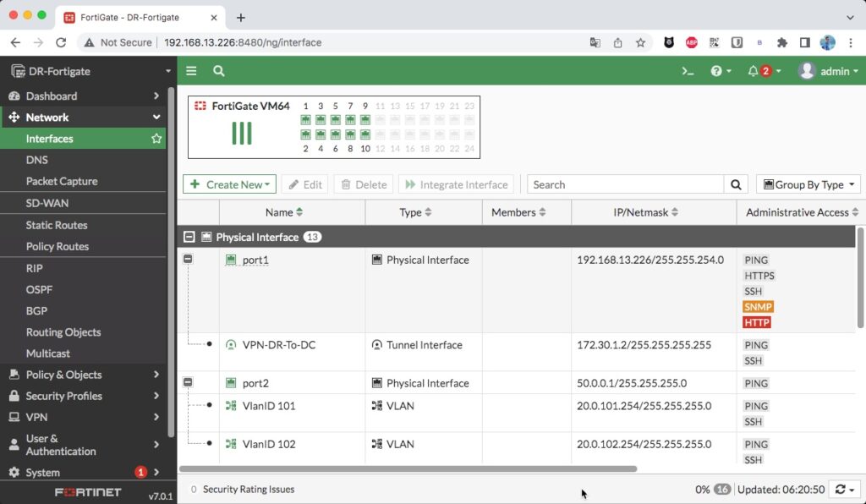The width and height of the screenshot is (866, 504).
Task: Click the favorite star next to Interfaces
Action: [156, 139]
